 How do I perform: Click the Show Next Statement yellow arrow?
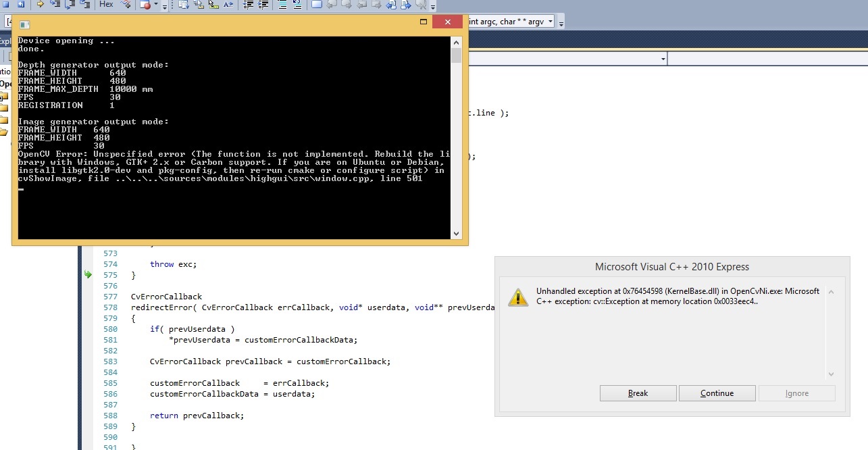coord(41,4)
